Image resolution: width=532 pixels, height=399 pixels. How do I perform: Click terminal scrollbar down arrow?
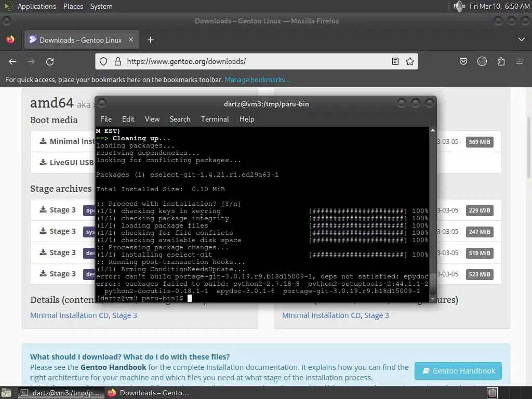pyautogui.click(x=433, y=299)
